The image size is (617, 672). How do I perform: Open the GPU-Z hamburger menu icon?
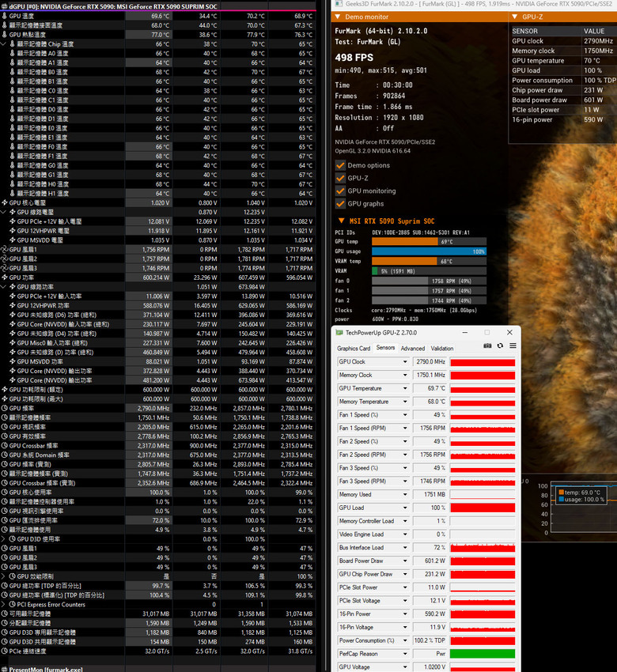coord(513,345)
